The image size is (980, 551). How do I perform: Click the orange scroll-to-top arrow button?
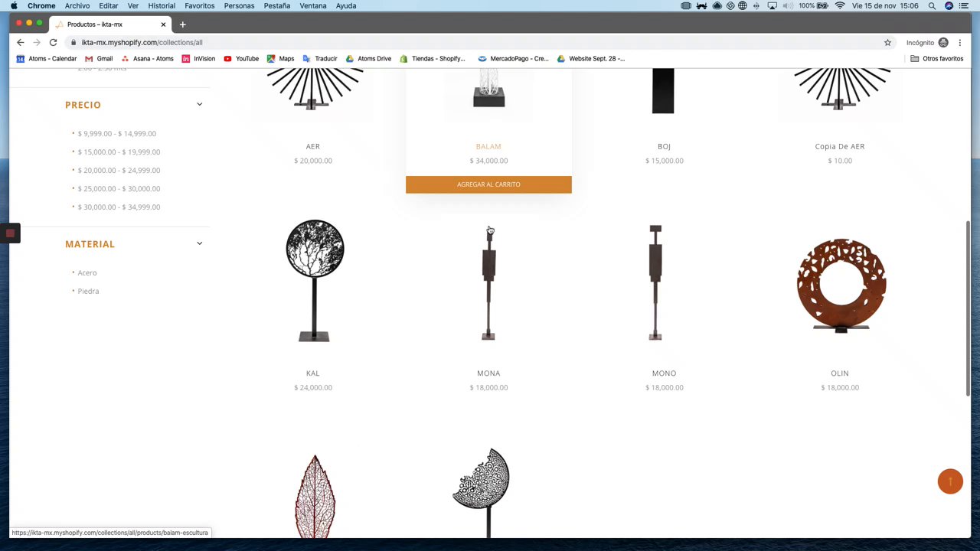(x=950, y=481)
